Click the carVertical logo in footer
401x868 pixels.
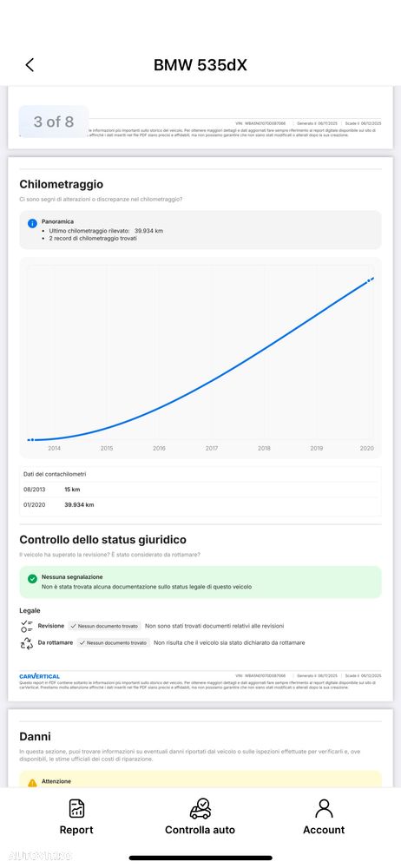[x=39, y=676]
